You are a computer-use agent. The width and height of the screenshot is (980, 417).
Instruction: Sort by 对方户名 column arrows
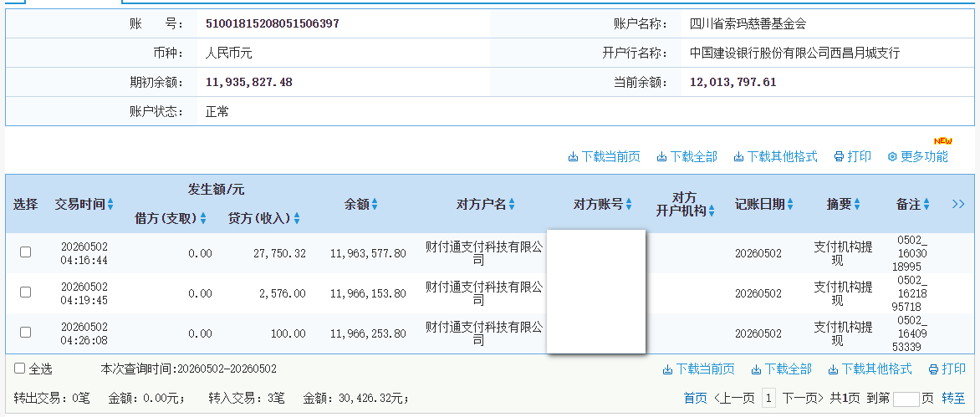[512, 204]
